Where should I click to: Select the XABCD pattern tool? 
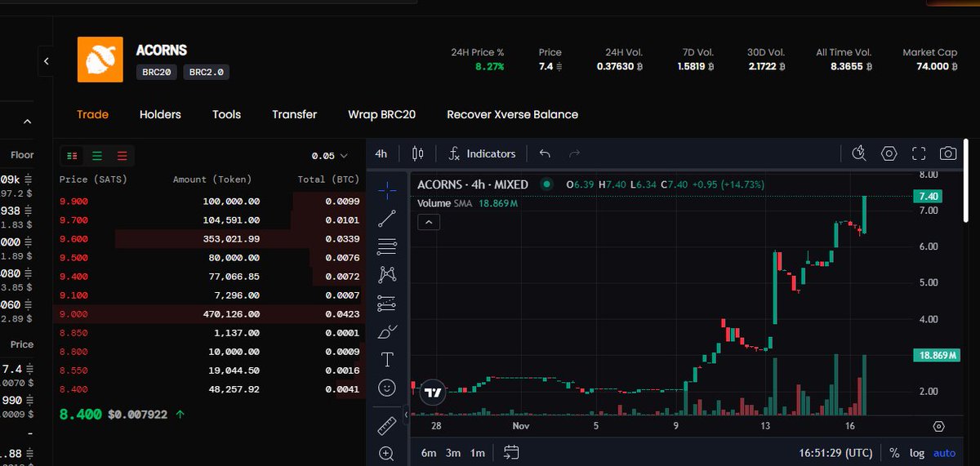[x=387, y=274]
